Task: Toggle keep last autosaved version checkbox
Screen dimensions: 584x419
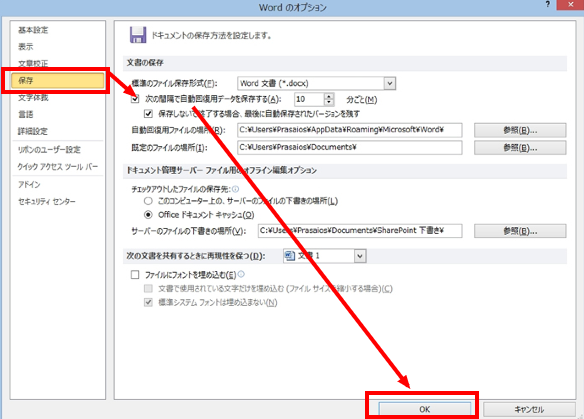Action: click(148, 113)
